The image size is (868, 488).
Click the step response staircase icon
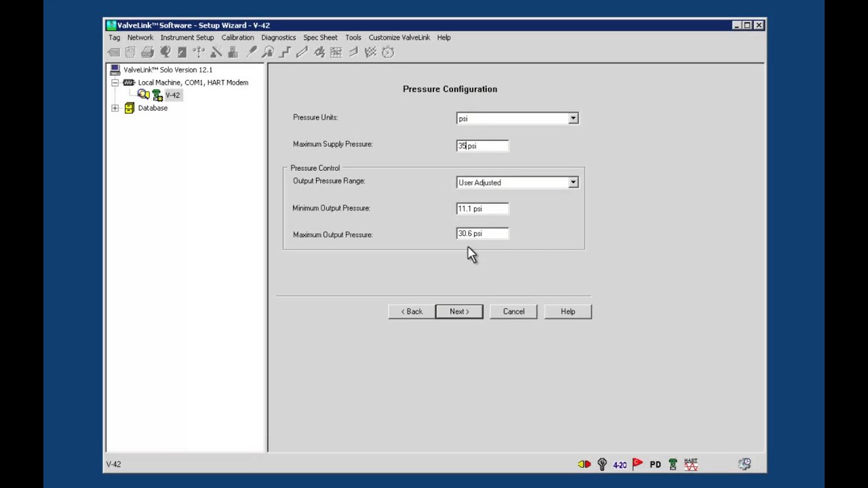pyautogui.click(x=285, y=52)
